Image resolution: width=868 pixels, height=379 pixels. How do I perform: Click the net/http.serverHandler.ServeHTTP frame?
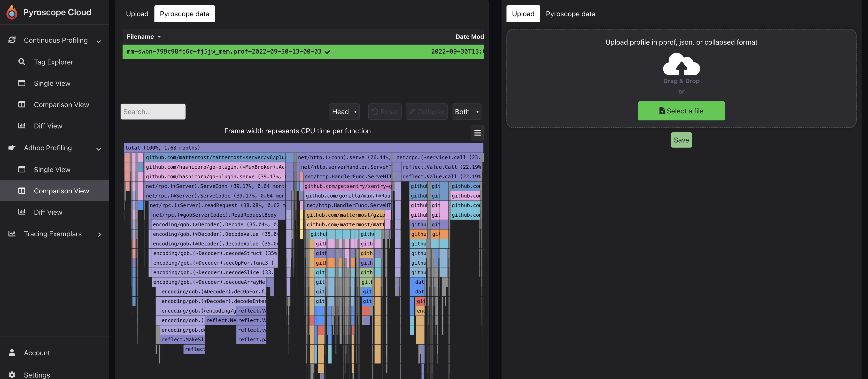click(346, 167)
